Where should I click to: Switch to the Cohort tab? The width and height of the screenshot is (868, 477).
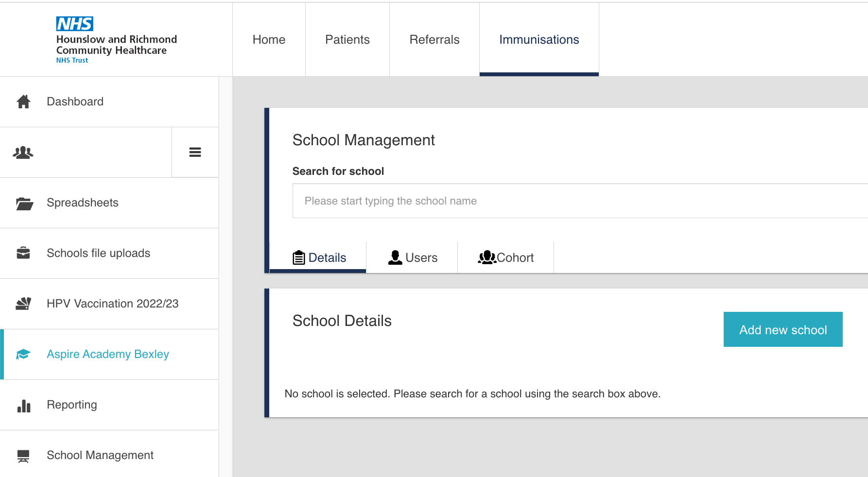click(x=505, y=257)
